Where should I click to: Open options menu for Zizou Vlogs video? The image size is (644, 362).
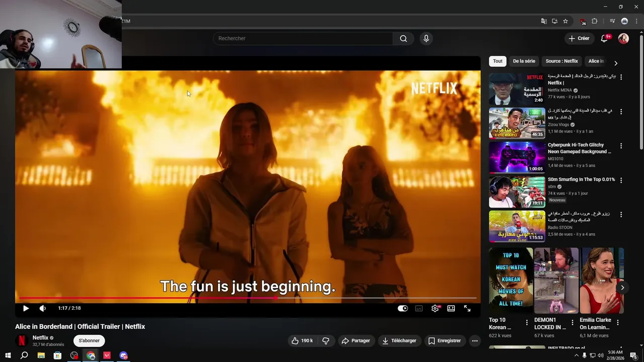621,112
